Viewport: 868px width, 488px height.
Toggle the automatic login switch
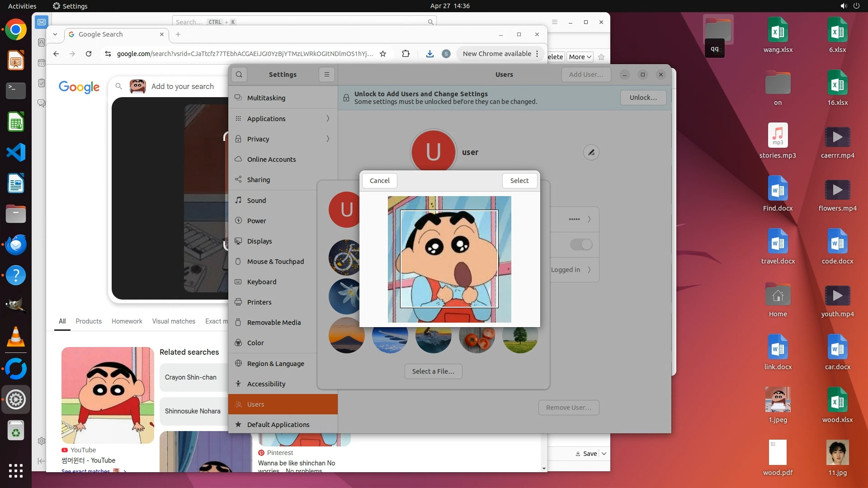tap(581, 244)
